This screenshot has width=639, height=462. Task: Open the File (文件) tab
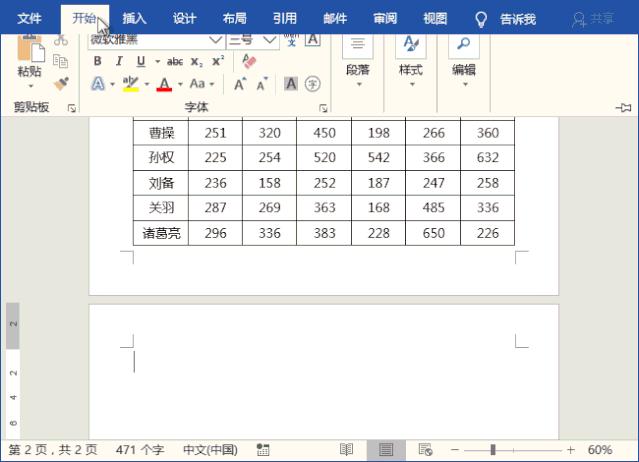tap(29, 19)
